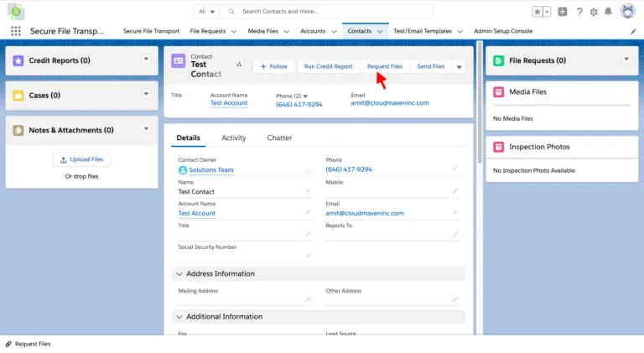The width and height of the screenshot is (644, 353).
Task: Open the help question mark icon
Action: point(579,12)
